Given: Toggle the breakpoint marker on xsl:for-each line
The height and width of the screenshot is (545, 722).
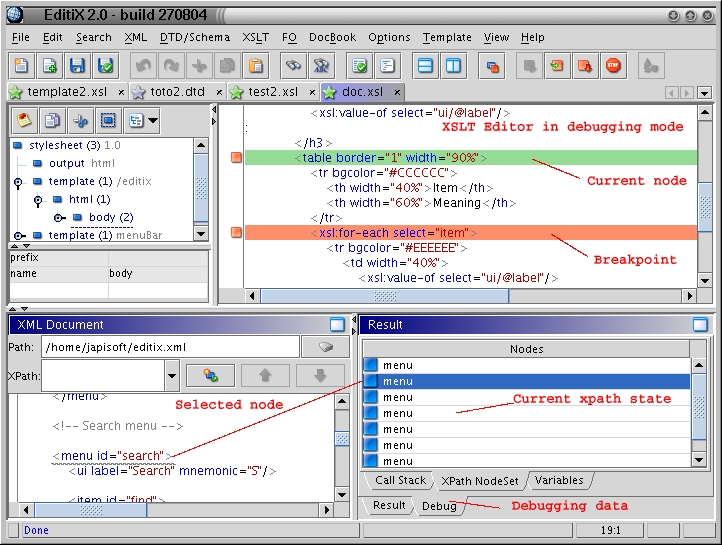Looking at the screenshot, I should pyautogui.click(x=236, y=233).
